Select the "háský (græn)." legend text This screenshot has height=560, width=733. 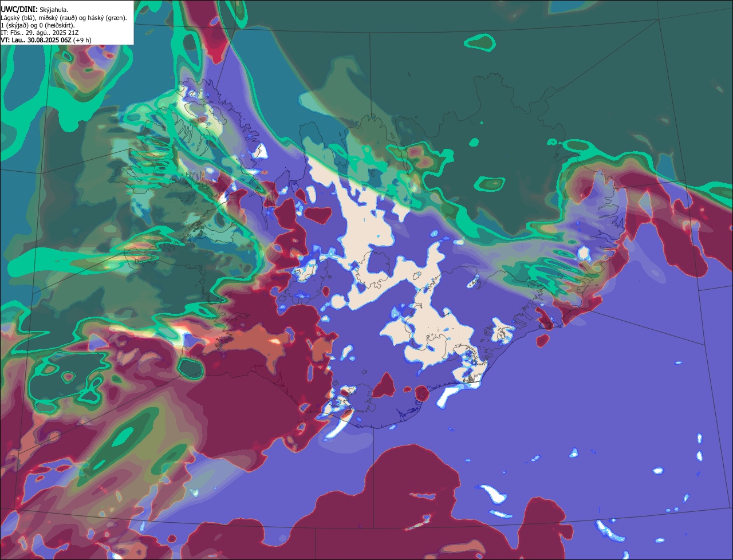click(107, 18)
